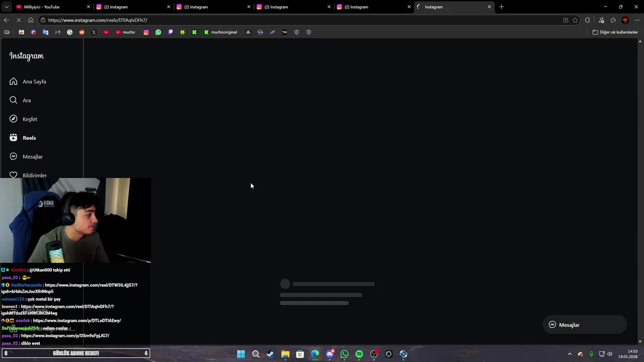Viewport: 644px width, 362px height.
Task: Open the Google Translate bookmark
Action: pyautogui.click(x=45, y=32)
